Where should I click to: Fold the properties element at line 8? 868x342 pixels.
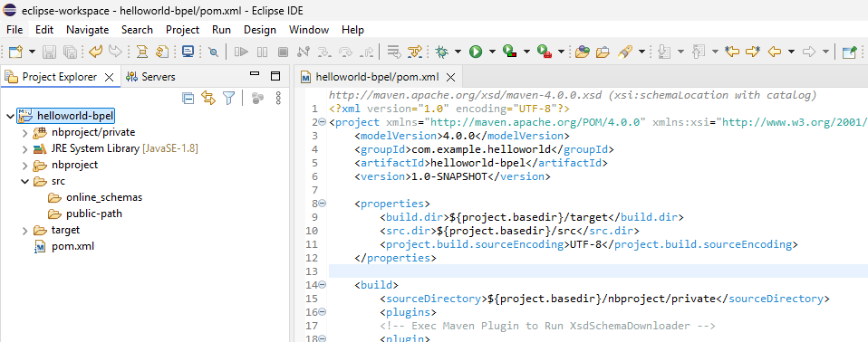tap(323, 204)
